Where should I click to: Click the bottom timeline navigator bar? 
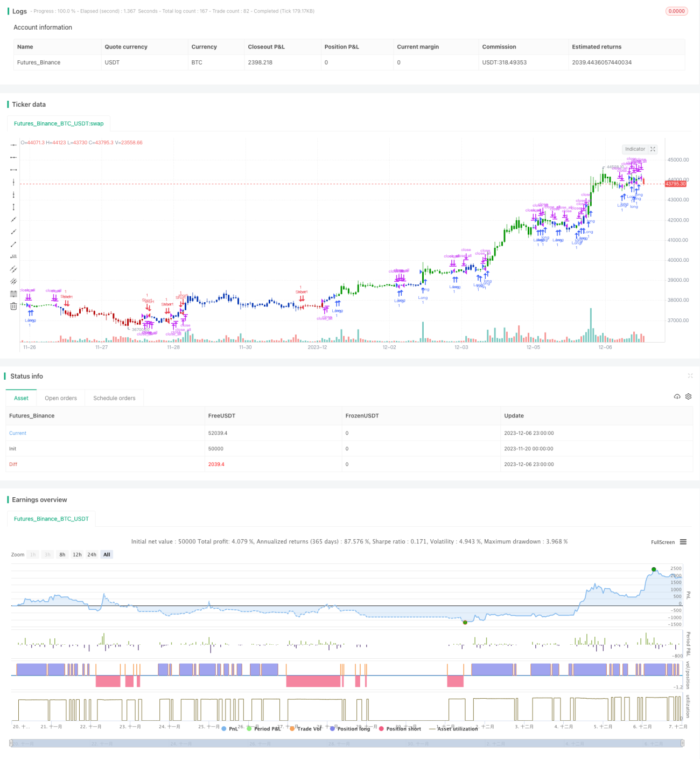coord(347,743)
